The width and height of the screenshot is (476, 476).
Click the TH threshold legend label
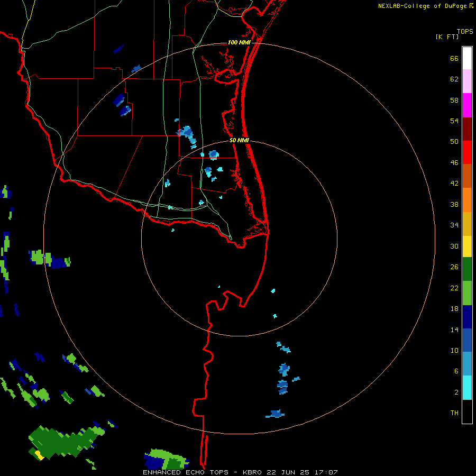click(x=454, y=413)
